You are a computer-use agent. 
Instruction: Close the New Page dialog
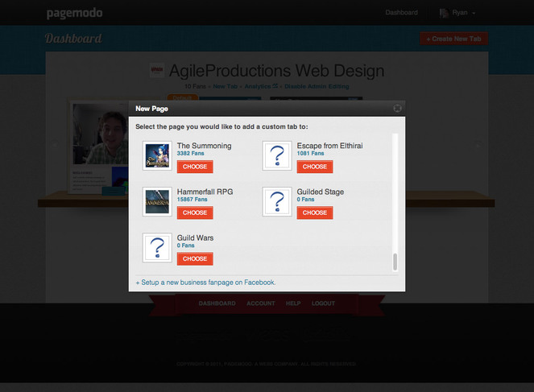[397, 109]
